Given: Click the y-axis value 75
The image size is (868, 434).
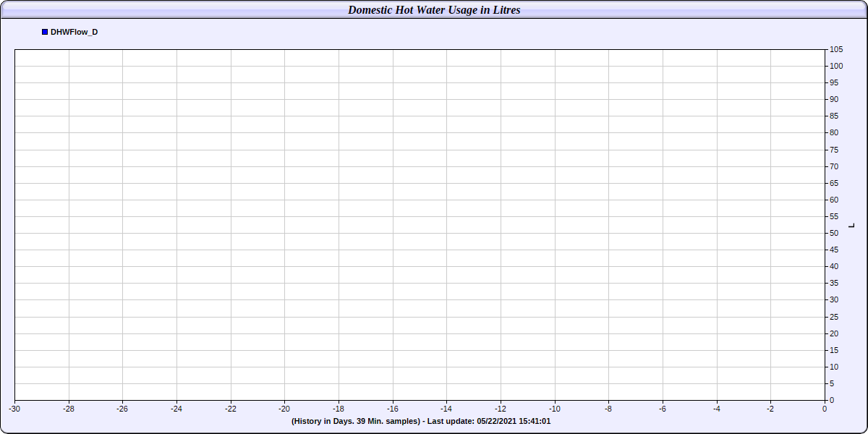Looking at the screenshot, I should pos(834,150).
